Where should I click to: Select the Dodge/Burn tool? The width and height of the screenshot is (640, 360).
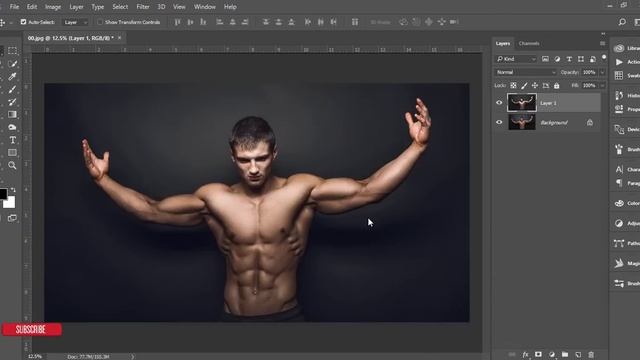pyautogui.click(x=12, y=127)
